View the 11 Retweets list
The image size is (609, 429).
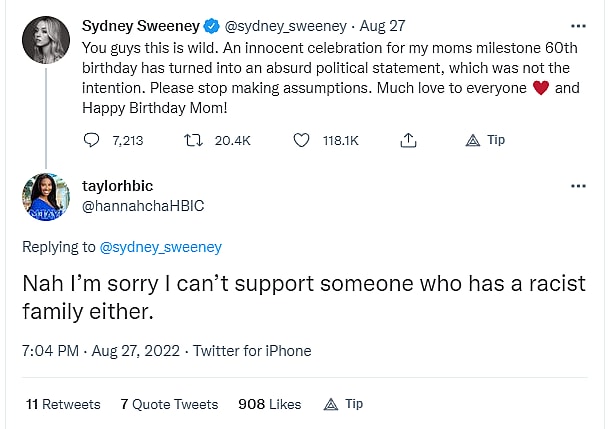[x=63, y=404]
